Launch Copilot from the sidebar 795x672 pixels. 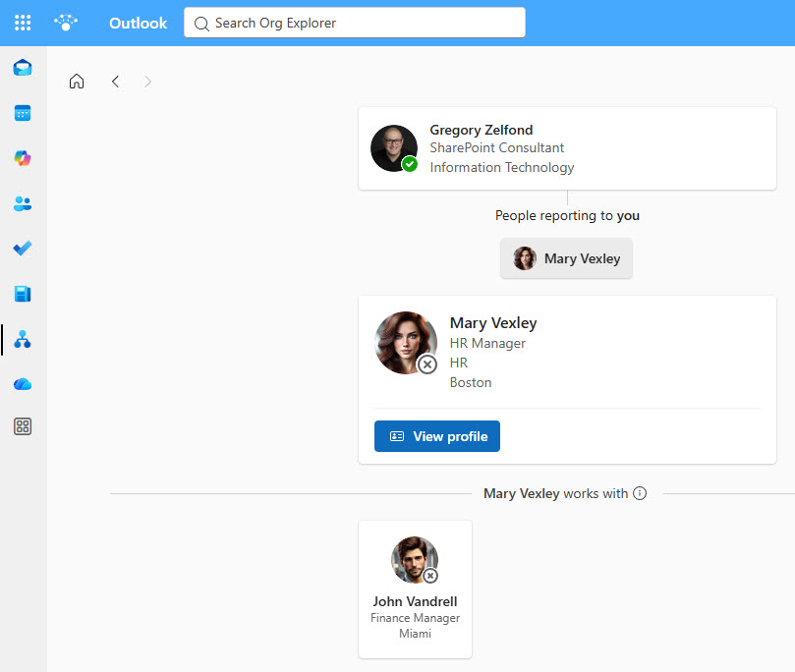coord(23,158)
